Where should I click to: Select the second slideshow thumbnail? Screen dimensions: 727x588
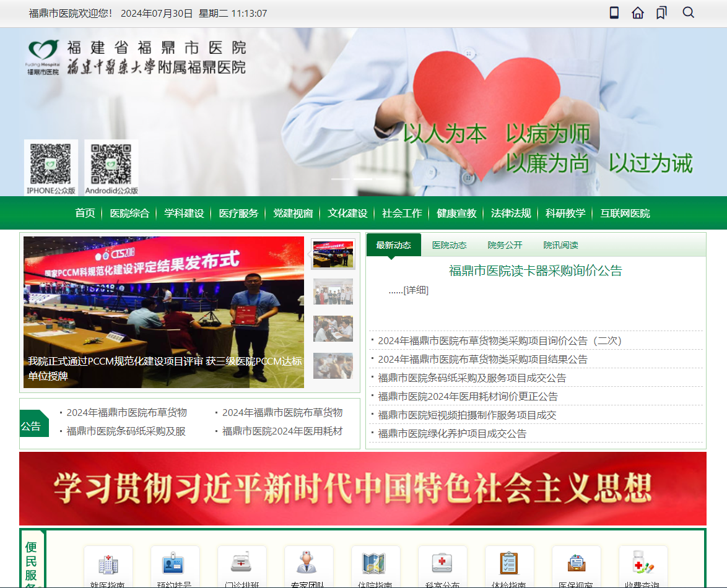coord(333,292)
